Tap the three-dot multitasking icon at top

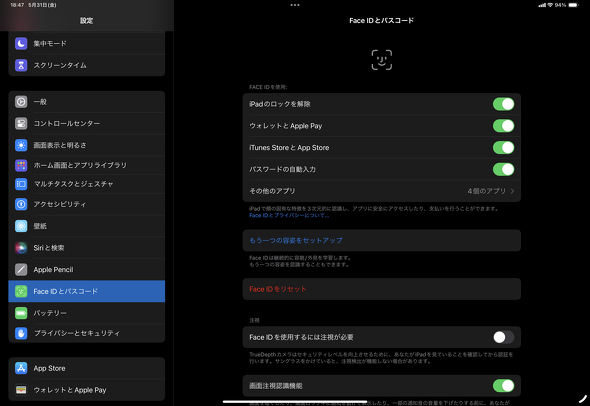click(x=295, y=5)
